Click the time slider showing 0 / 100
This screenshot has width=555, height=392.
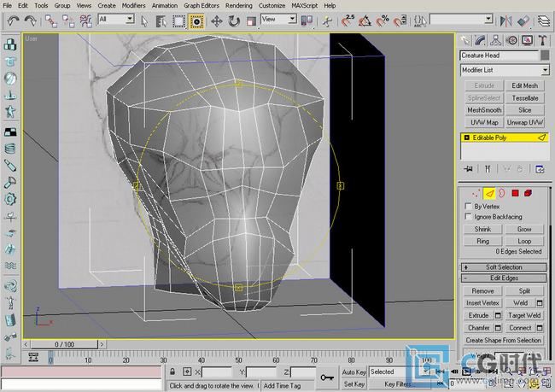click(64, 344)
